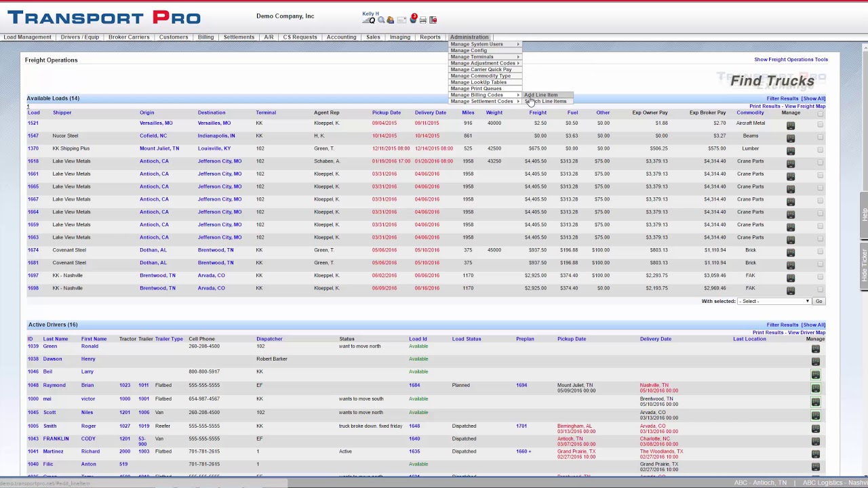Check the select-all box in Available Loads header
This screenshot has width=868, height=488.
[x=821, y=113]
